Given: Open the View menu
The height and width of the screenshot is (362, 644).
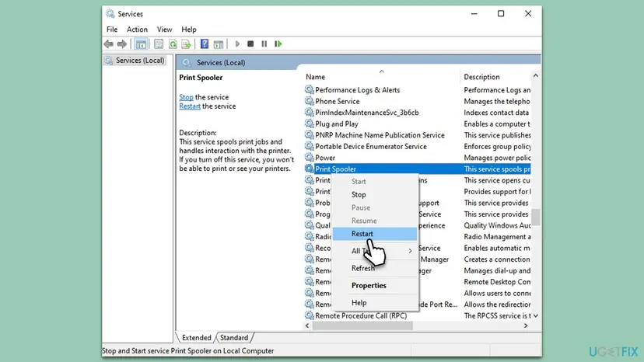Looking at the screenshot, I should (x=164, y=30).
